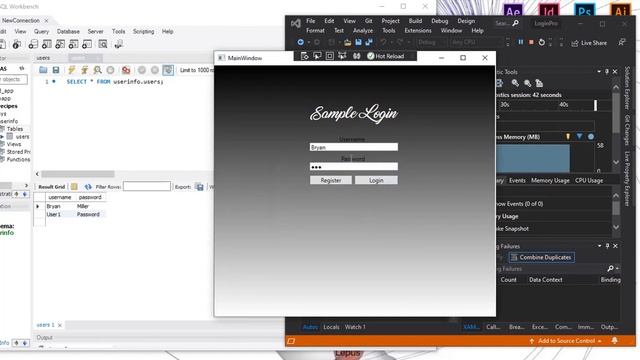The width and height of the screenshot is (640, 360).
Task: Open Workbench search table data icon
Action: pyautogui.click(x=103, y=44)
